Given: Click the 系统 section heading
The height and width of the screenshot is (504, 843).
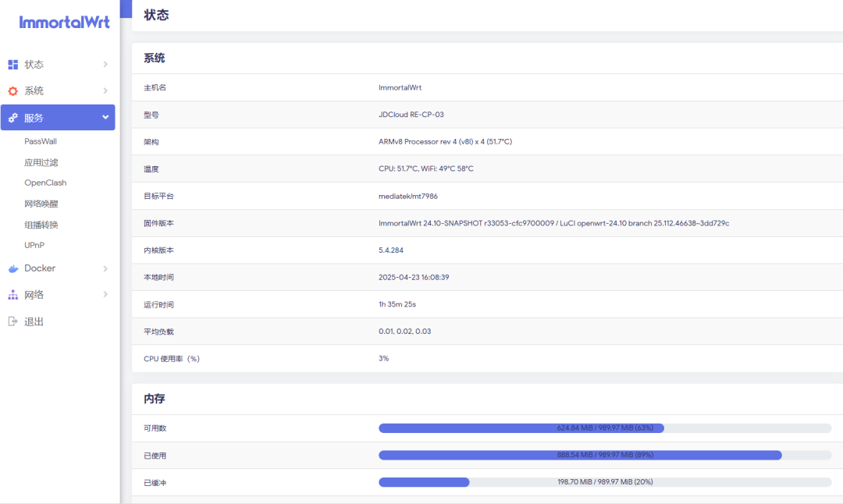Looking at the screenshot, I should tap(155, 58).
